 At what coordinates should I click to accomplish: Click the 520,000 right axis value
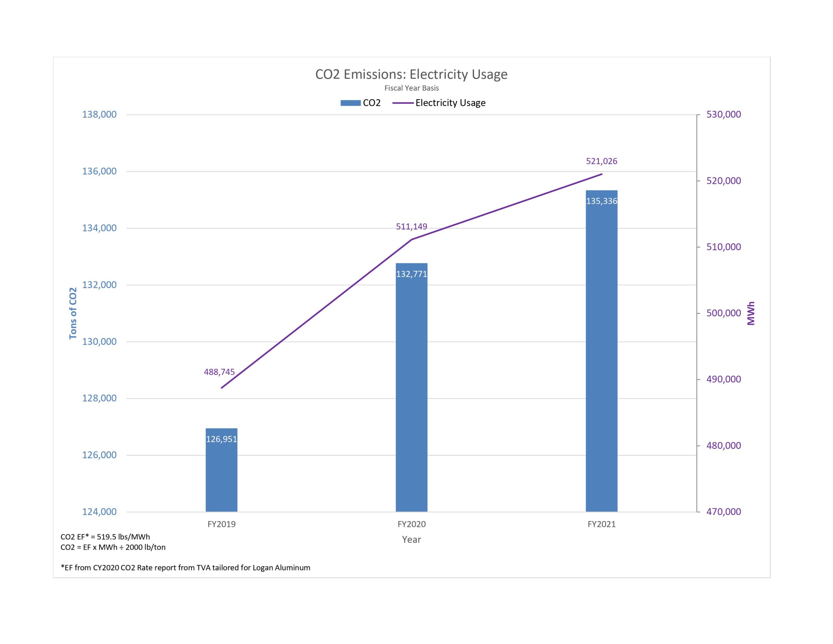pyautogui.click(x=724, y=181)
